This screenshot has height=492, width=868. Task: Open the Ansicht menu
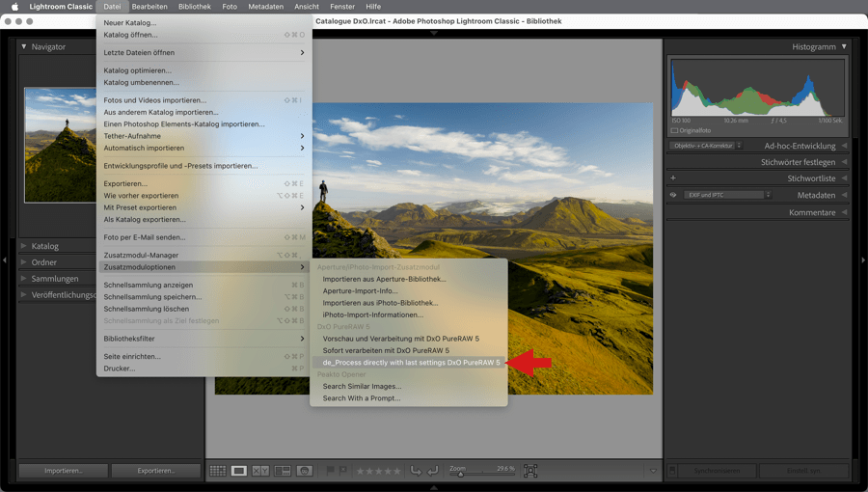tap(307, 7)
